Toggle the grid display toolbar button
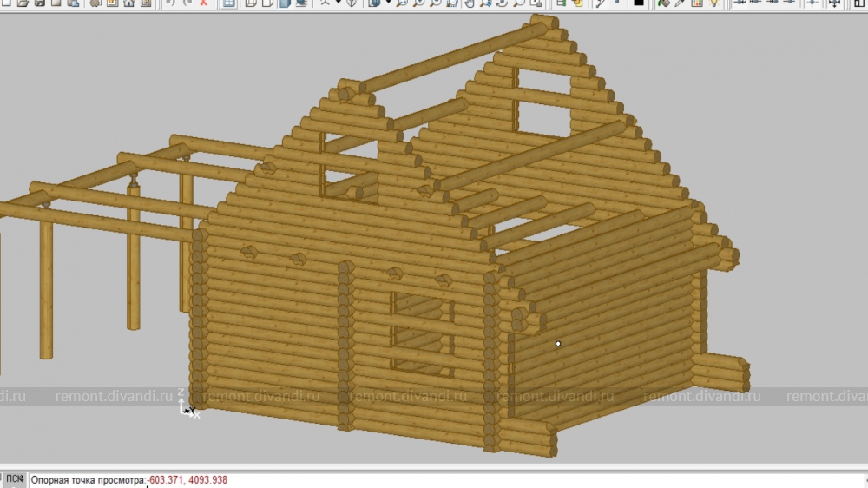This screenshot has height=488, width=868. [229, 3]
